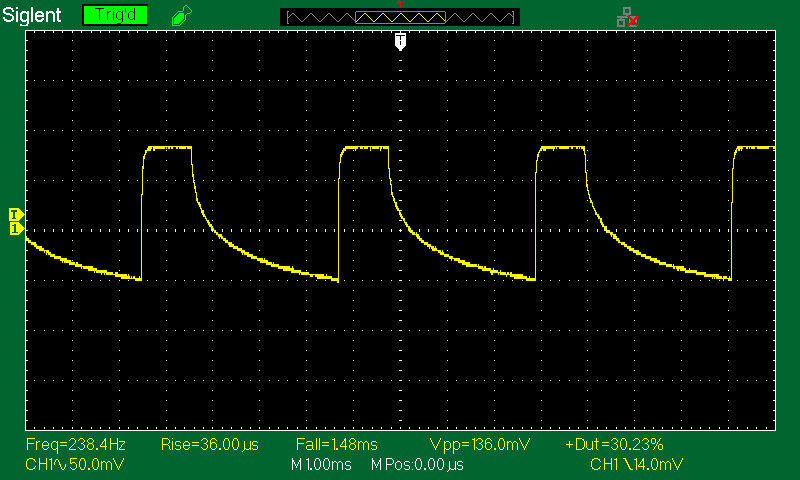Click the channel 1 ground reference marker
Image resolution: width=800 pixels, height=480 pixels.
[x=15, y=230]
